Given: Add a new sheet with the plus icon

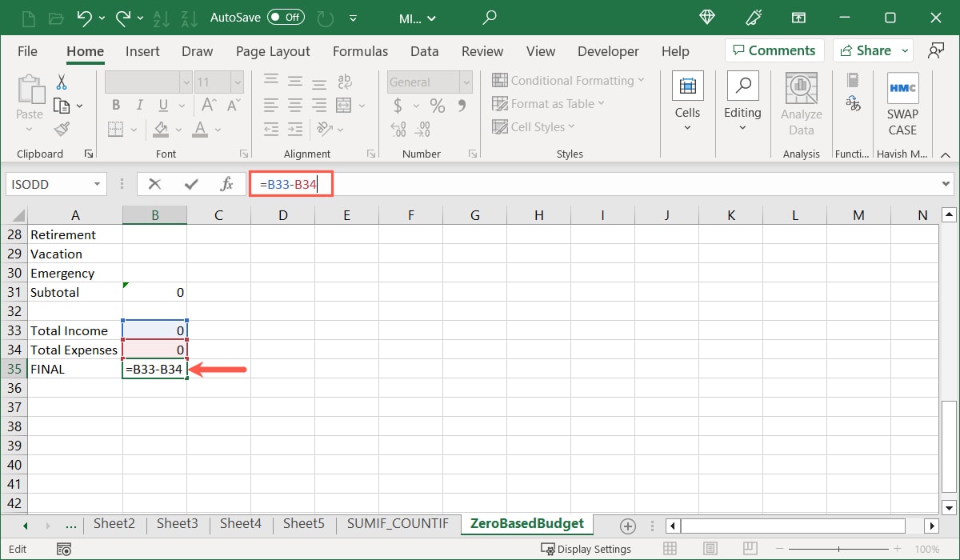Looking at the screenshot, I should click(628, 526).
